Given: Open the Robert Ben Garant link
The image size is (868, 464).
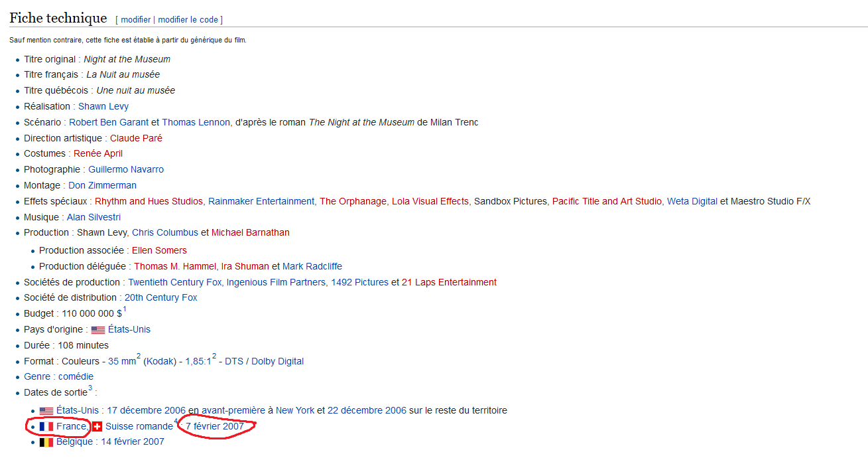Looking at the screenshot, I should tap(108, 122).
